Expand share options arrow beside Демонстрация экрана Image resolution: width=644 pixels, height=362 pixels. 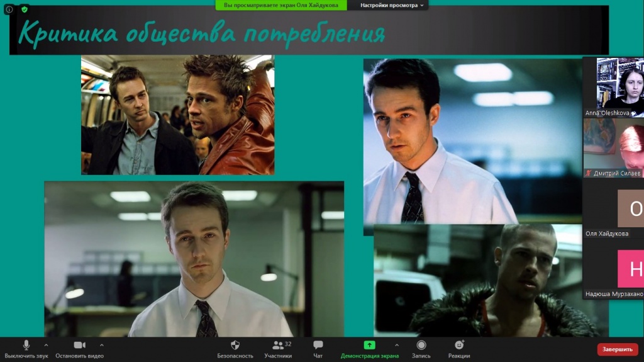coord(396,345)
